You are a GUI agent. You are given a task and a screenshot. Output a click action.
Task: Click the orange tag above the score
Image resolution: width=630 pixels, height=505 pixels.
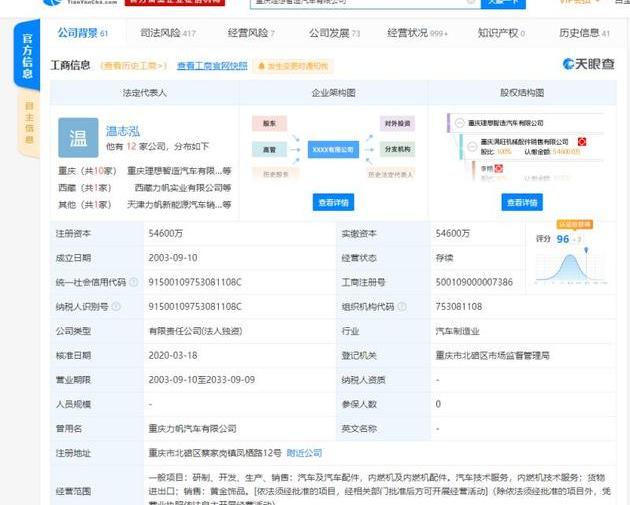575,224
